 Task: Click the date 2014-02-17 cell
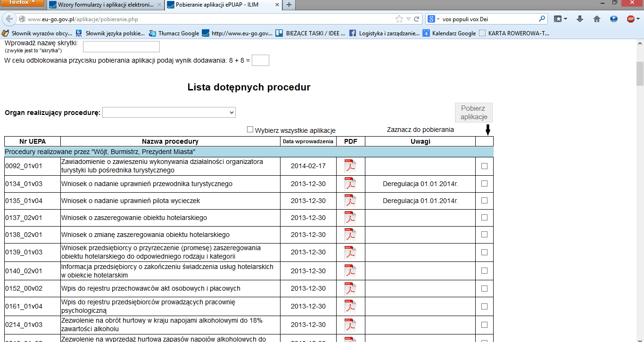point(308,166)
